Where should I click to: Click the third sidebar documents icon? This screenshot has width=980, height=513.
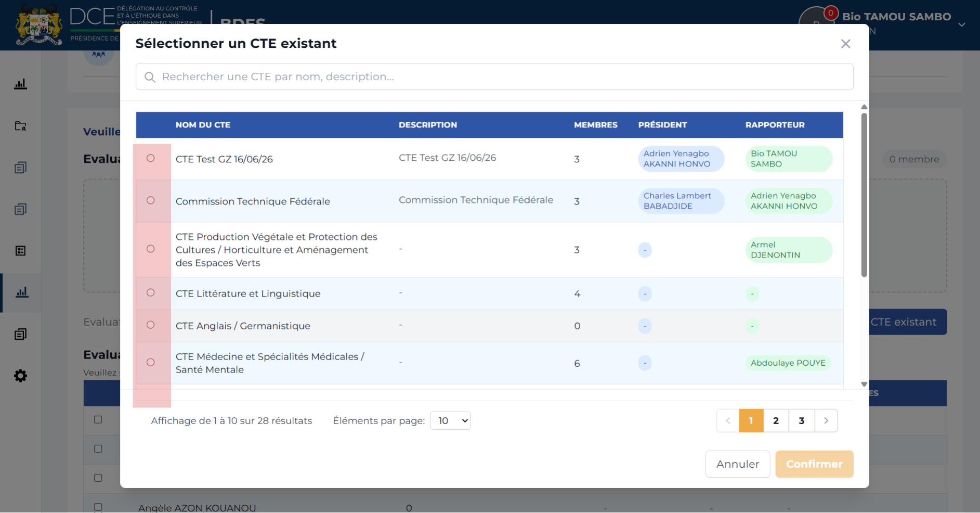[x=20, y=209]
